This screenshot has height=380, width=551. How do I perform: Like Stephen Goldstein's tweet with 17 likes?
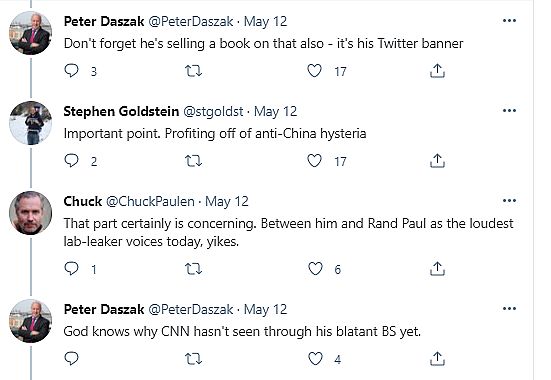(x=314, y=161)
